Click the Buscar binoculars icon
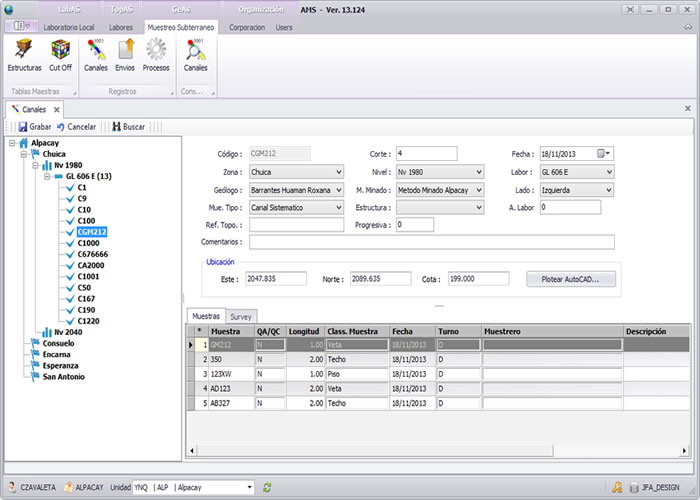 116,127
